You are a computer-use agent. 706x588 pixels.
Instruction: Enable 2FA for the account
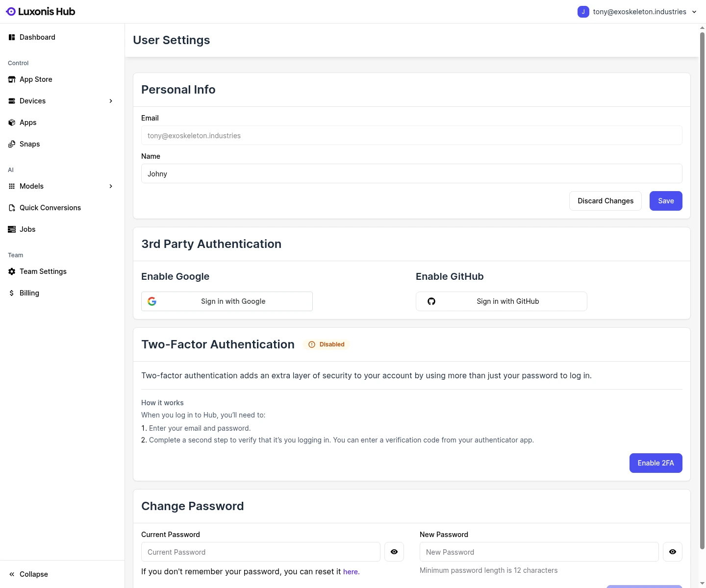point(656,463)
